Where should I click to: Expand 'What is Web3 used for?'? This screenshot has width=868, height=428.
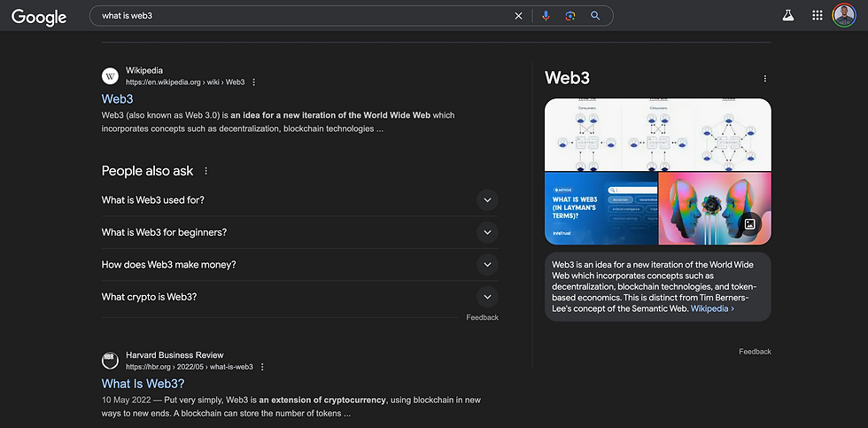(300, 200)
